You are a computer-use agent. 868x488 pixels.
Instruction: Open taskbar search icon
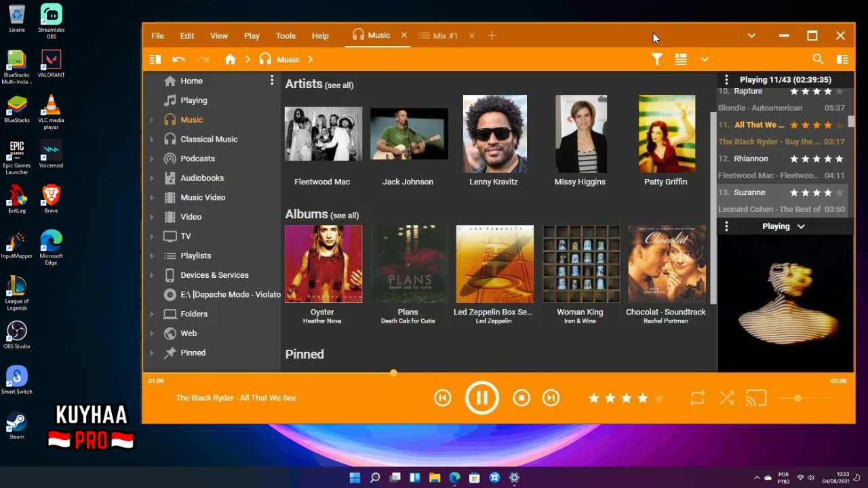pos(375,478)
